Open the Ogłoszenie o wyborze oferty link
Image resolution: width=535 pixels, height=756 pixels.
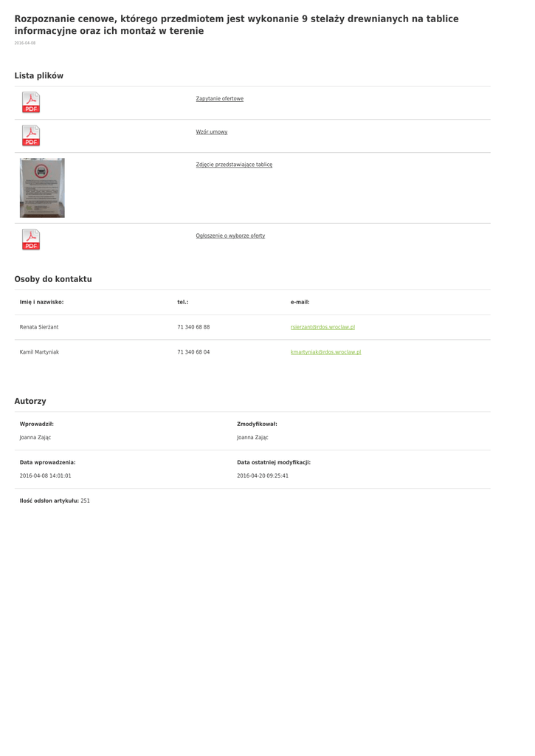point(230,236)
